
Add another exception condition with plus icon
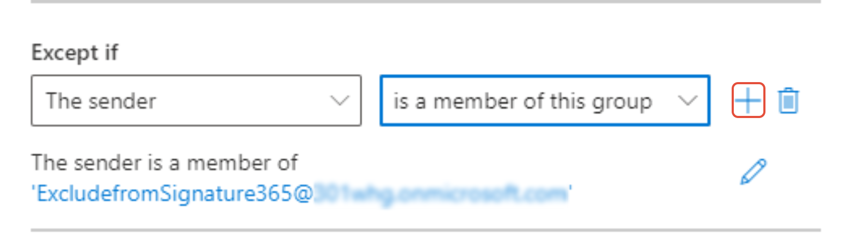click(x=748, y=100)
